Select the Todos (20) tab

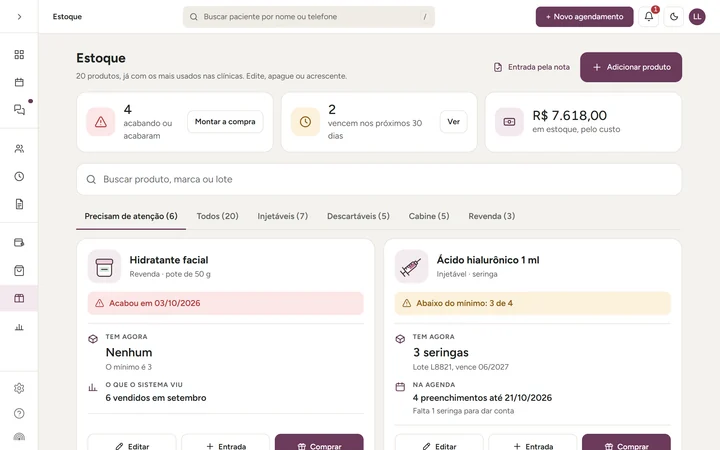(x=218, y=216)
